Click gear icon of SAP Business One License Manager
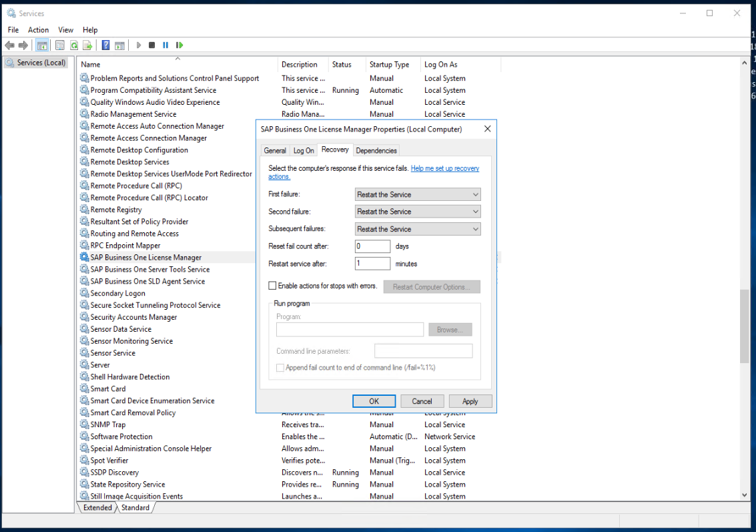 [84, 257]
